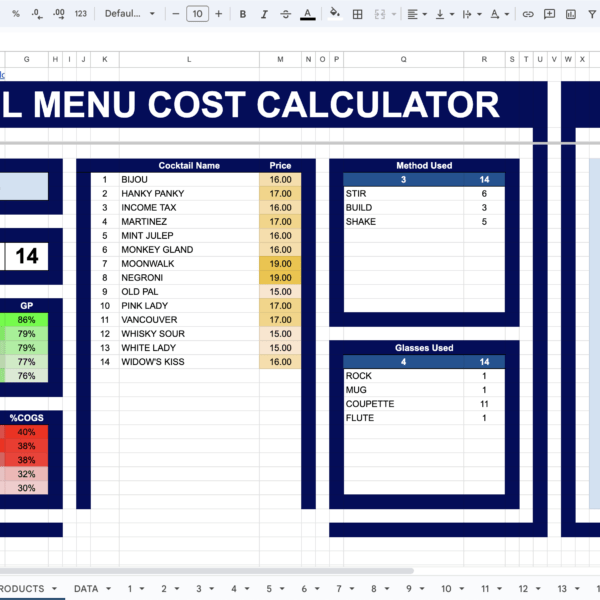Screen dimensions: 600x600
Task: Open sheet tab 12 dropdown arrow
Action: 538,589
